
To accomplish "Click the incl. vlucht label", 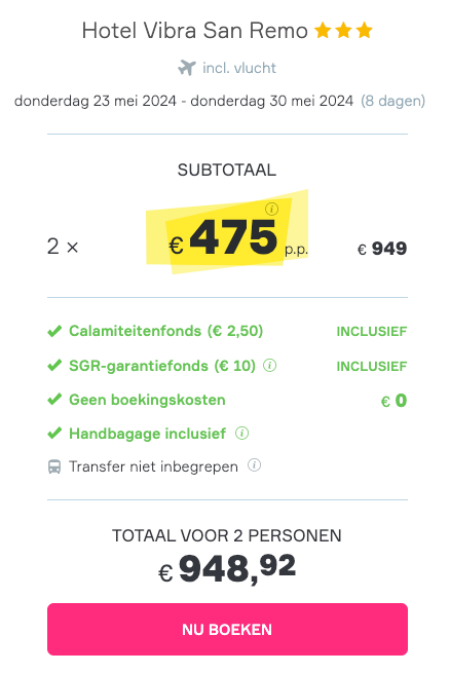I will (x=239, y=68).
